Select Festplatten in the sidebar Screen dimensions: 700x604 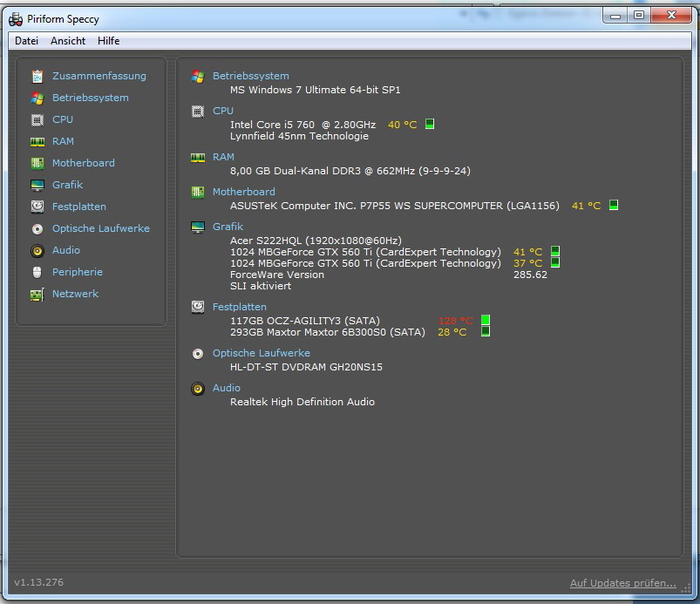click(x=79, y=207)
